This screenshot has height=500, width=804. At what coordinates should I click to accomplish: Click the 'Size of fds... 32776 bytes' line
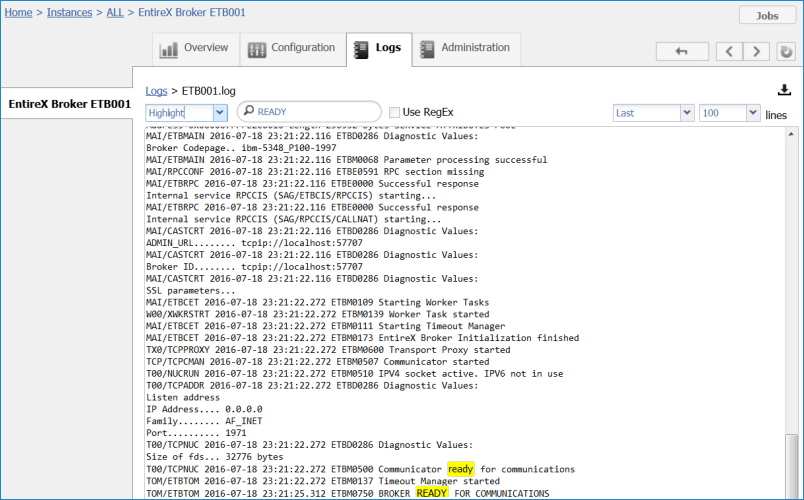point(214,456)
